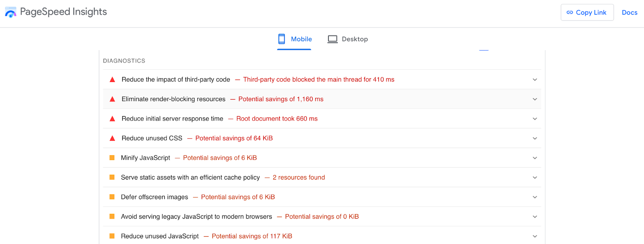Screen dimensions: 644x244
Task: Click 'Potential savings of 0 KiB'
Action: tap(322, 217)
